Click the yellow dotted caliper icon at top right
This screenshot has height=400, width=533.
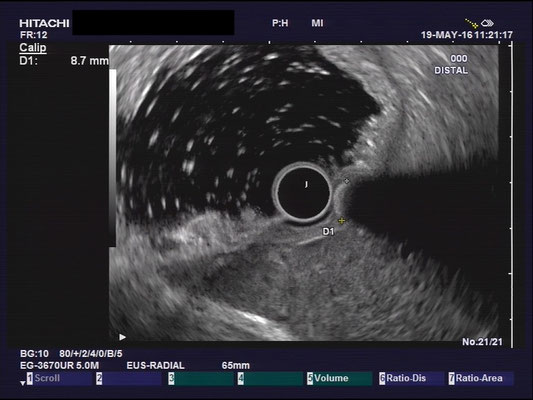coord(471,23)
